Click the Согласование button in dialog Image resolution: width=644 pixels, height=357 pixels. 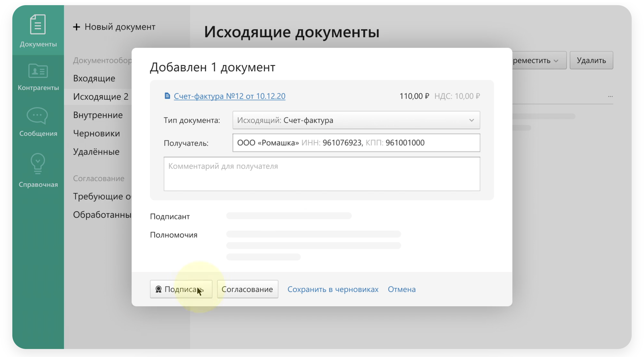click(247, 289)
